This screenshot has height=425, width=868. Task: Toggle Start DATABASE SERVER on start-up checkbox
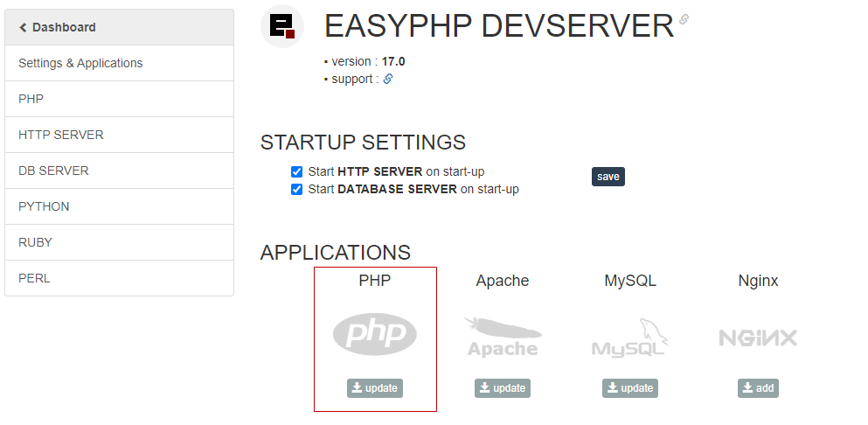[297, 189]
